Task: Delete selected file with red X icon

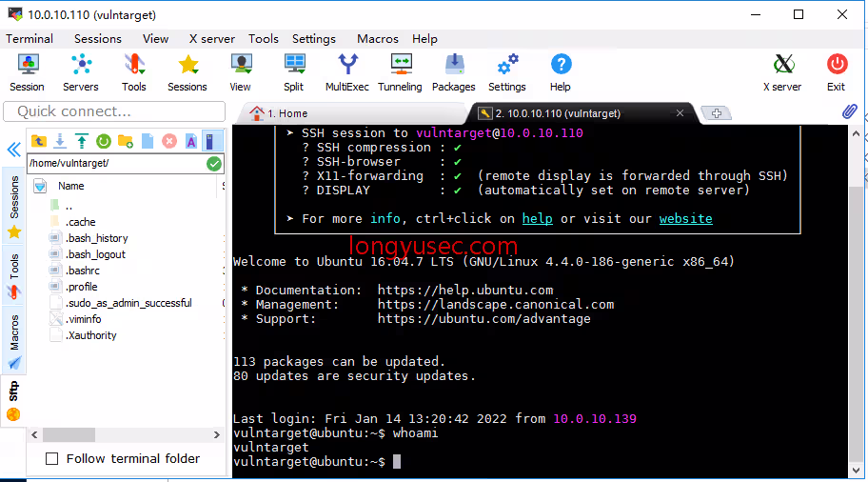Action: tap(169, 141)
